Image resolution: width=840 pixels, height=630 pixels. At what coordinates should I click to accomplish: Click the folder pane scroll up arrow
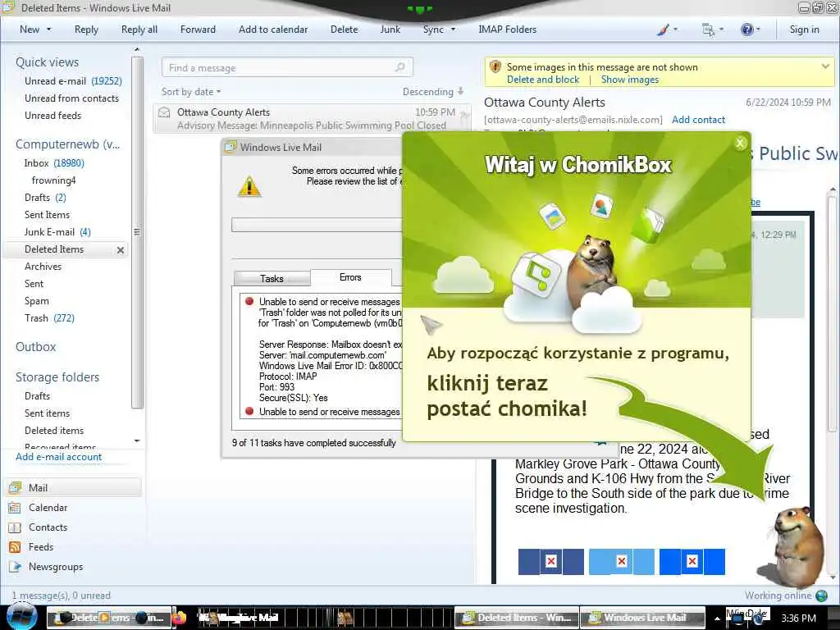coord(137,49)
